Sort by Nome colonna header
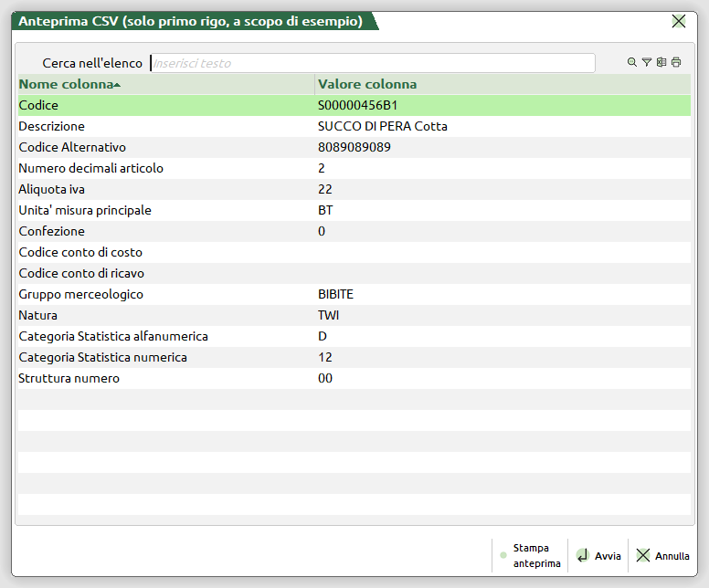The image size is (709, 588). point(69,84)
